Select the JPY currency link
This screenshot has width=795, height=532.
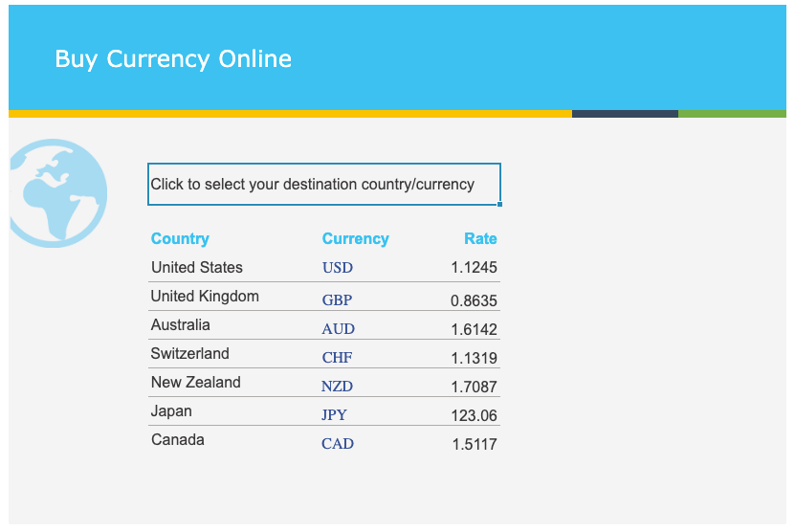[334, 415]
